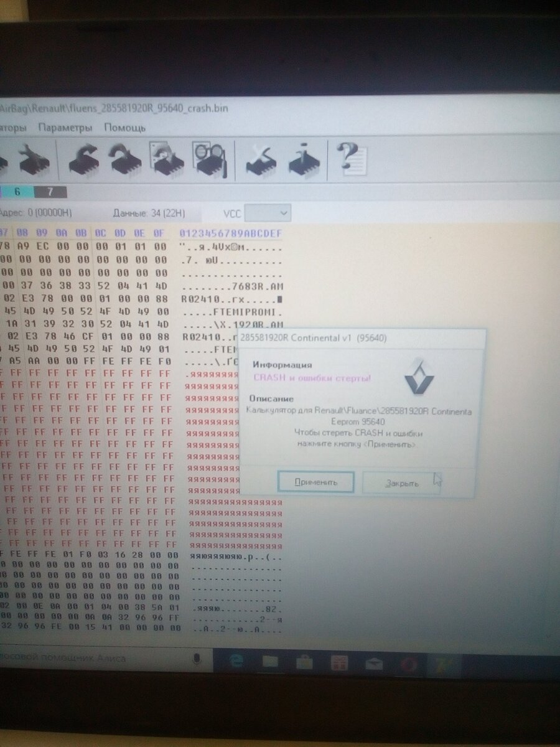The height and width of the screenshot is (747, 560).
Task: Open Microsoft Store from the taskbar
Action: pyautogui.click(x=305, y=663)
